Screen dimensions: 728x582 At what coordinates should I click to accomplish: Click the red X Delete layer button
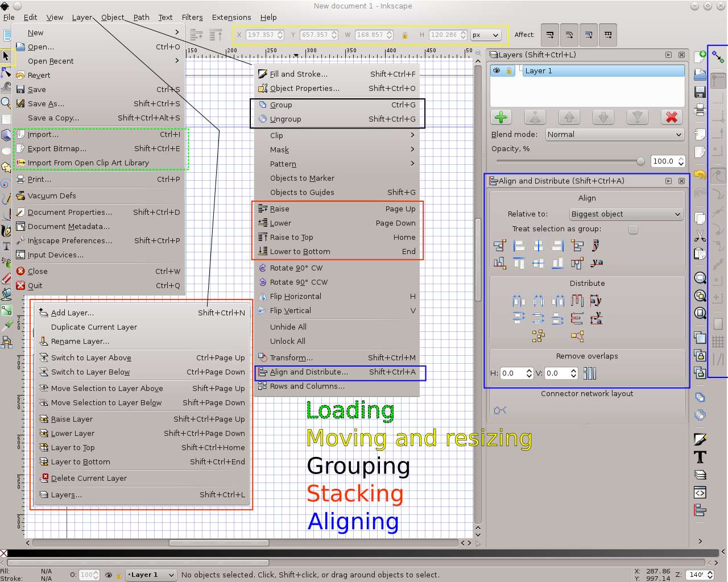[x=672, y=118]
